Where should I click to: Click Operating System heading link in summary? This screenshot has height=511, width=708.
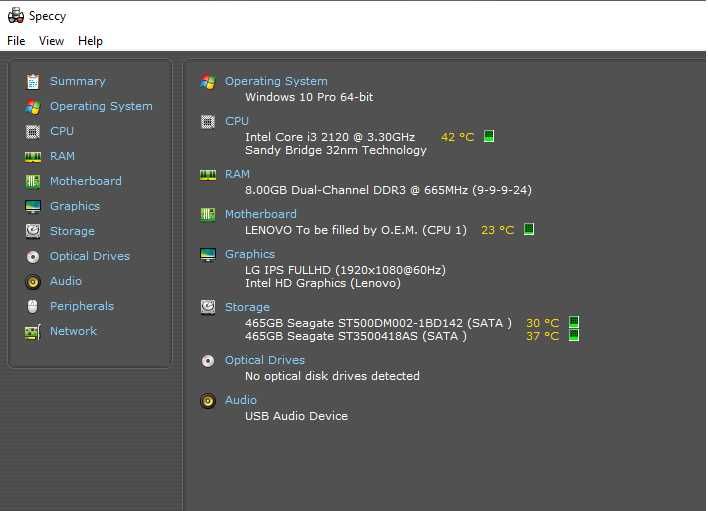[276, 81]
